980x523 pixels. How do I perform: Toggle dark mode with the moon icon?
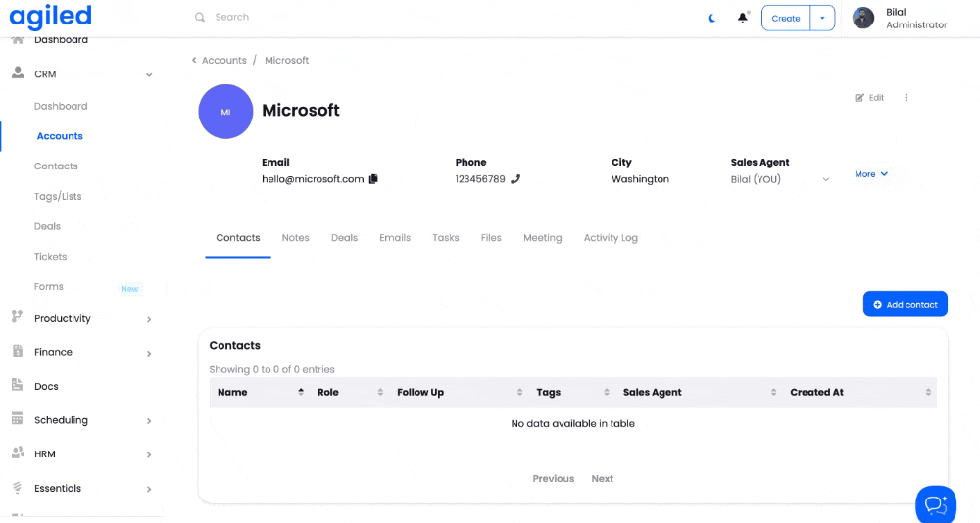712,18
